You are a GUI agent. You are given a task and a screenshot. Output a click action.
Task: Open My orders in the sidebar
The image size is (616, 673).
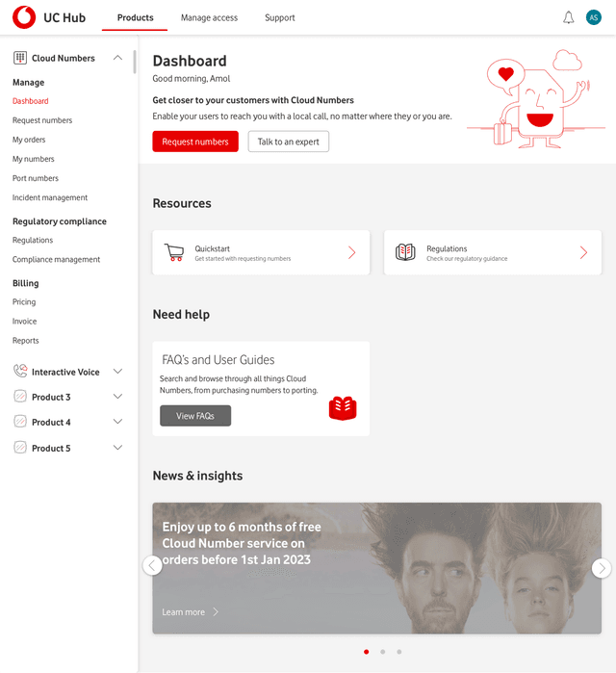click(x=29, y=140)
